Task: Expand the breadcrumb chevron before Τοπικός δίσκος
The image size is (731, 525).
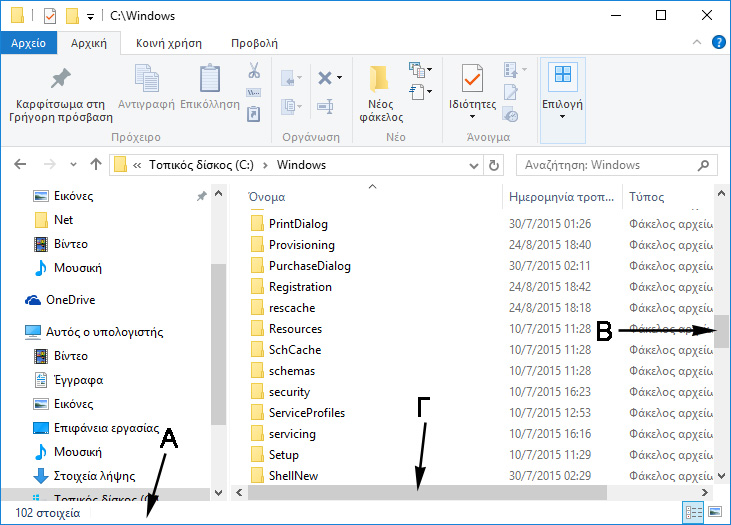Action: pos(137,165)
